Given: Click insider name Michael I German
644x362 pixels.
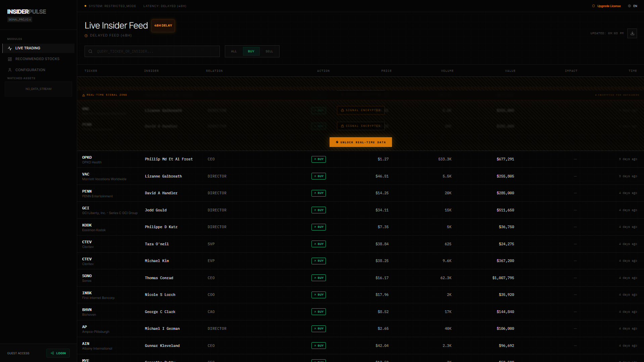Looking at the screenshot, I should [x=162, y=329].
